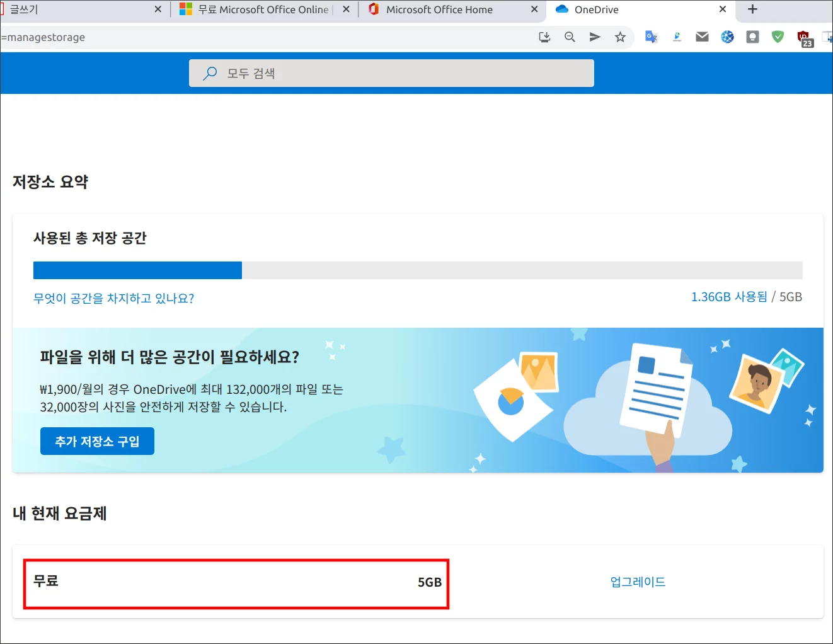Viewport: 833px width, 644px height.
Task: Click the address bar showing managestorage
Action: 265,37
